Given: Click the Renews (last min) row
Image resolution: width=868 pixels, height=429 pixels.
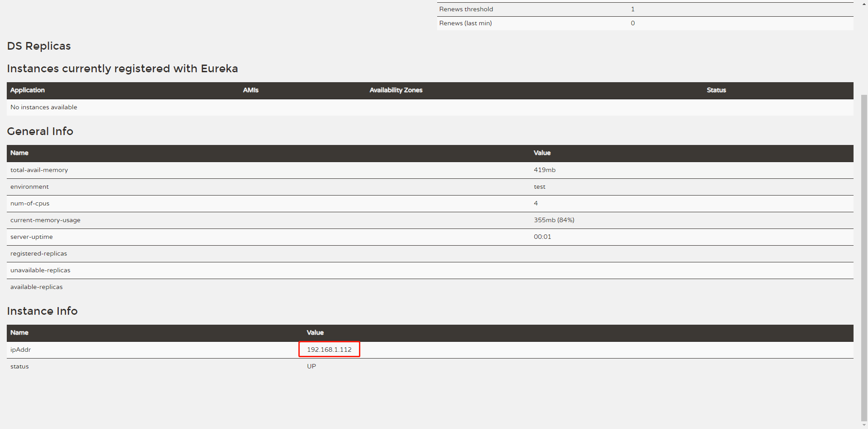Looking at the screenshot, I should [465, 23].
